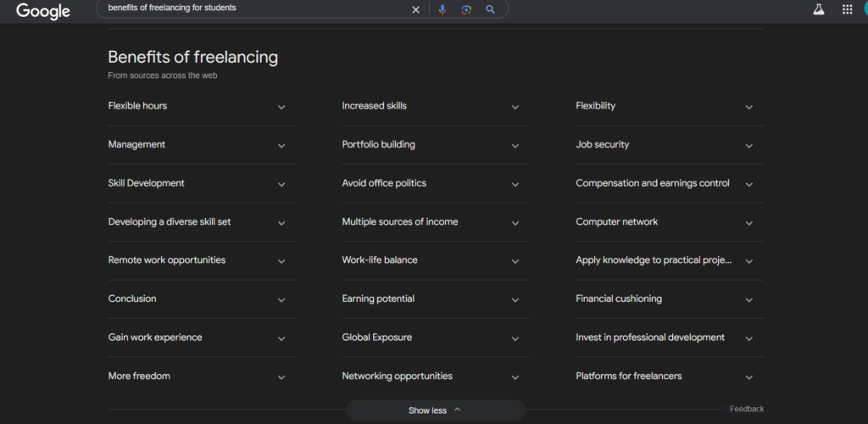Click the 'Flexibility' label
Screen dimensions: 868x424
coord(596,106)
